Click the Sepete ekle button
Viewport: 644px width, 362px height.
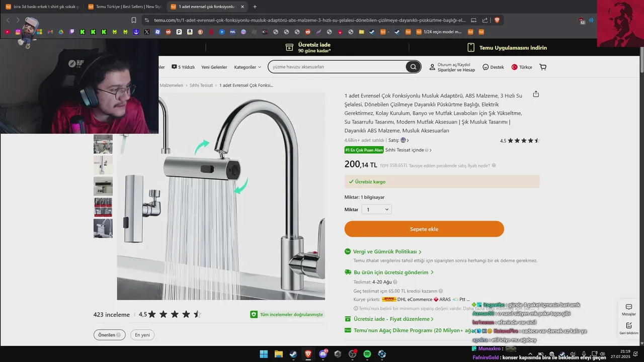click(424, 229)
